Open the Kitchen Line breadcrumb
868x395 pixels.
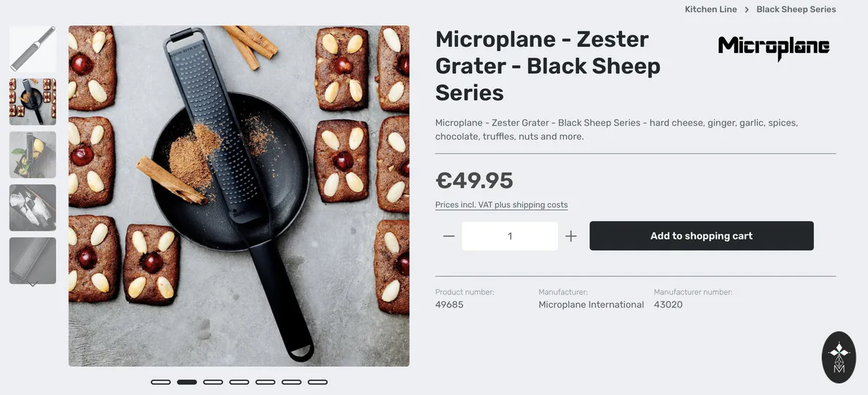point(711,9)
